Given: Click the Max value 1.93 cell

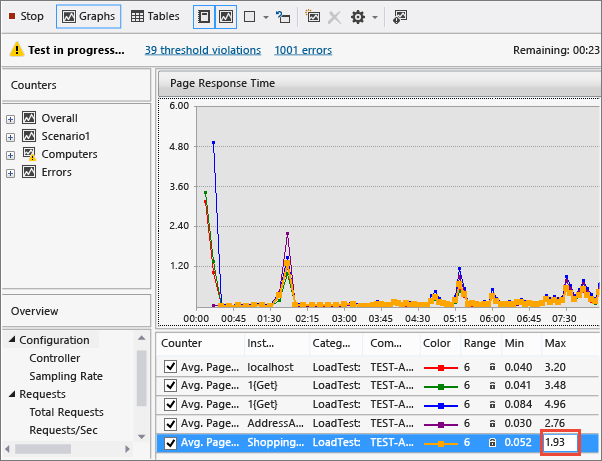Looking at the screenshot, I should pyautogui.click(x=561, y=442).
